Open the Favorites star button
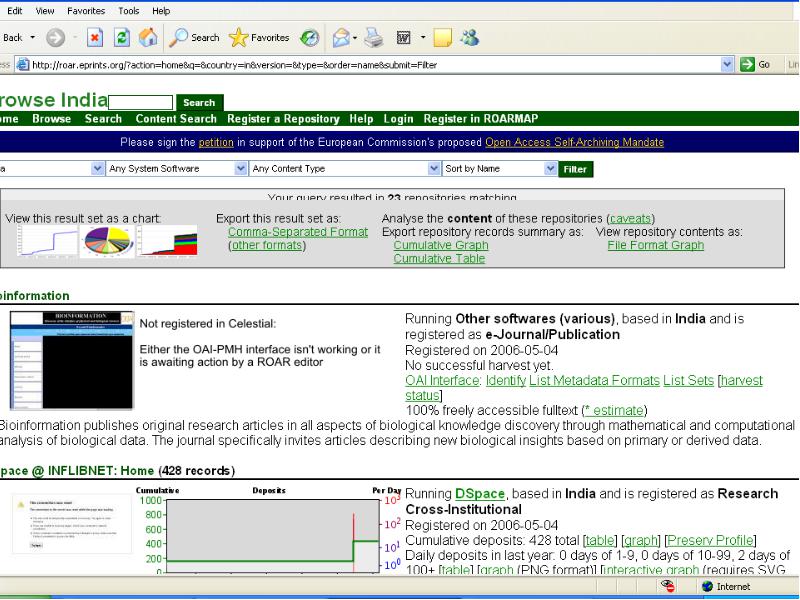This screenshot has width=800, height=600. click(x=259, y=37)
